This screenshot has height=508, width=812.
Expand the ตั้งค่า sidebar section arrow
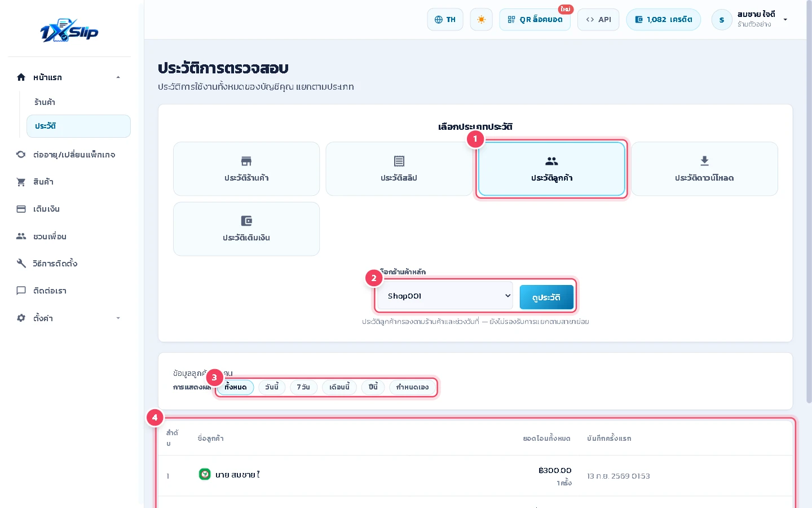[118, 318]
